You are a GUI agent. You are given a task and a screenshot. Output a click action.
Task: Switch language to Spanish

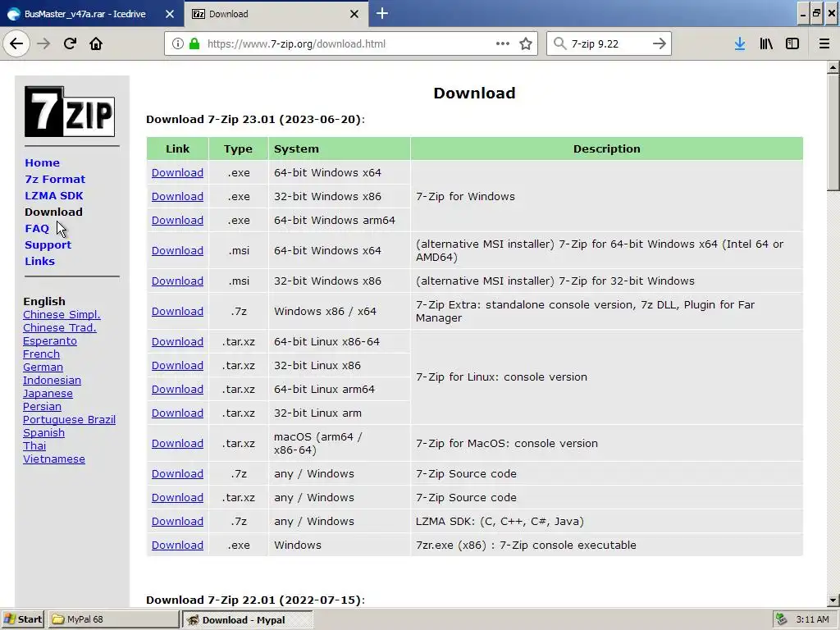coord(43,433)
